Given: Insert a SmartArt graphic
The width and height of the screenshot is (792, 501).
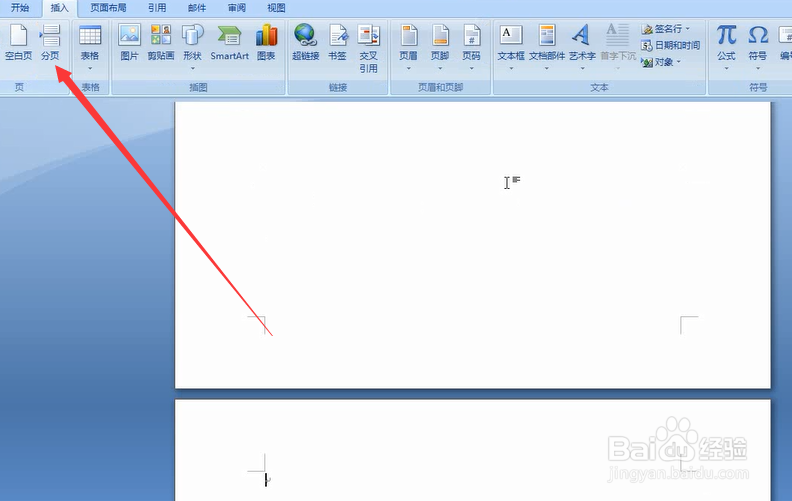Looking at the screenshot, I should pos(229,42).
